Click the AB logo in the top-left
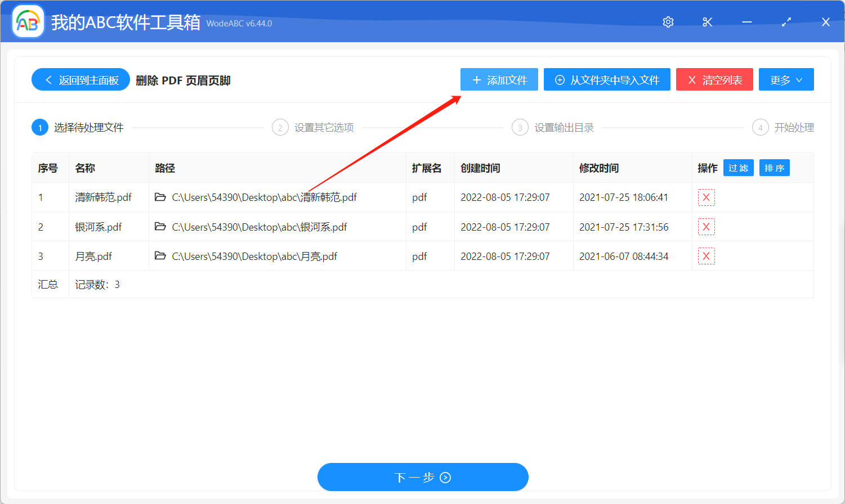Viewport: 845px width, 504px height. click(x=28, y=20)
